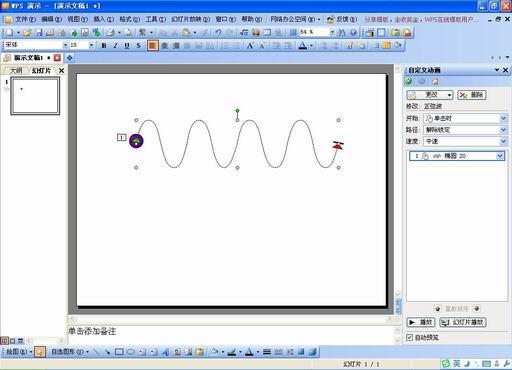The width and height of the screenshot is (512, 370).
Task: Select the rectangle shape tool
Action: 119,352
